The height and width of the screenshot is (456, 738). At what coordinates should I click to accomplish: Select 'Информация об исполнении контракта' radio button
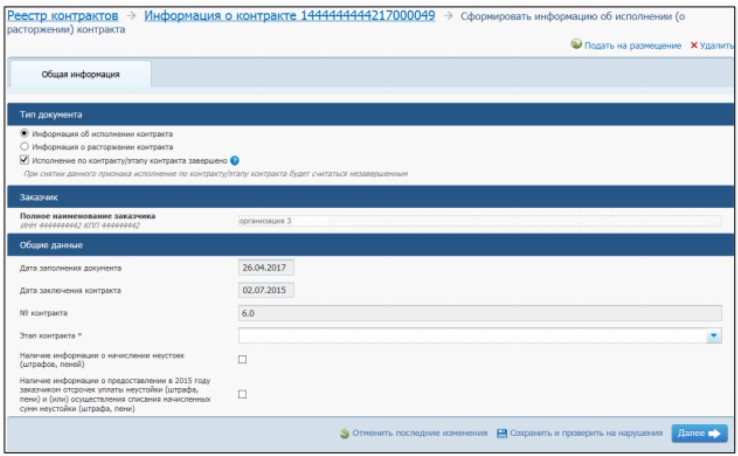25,134
